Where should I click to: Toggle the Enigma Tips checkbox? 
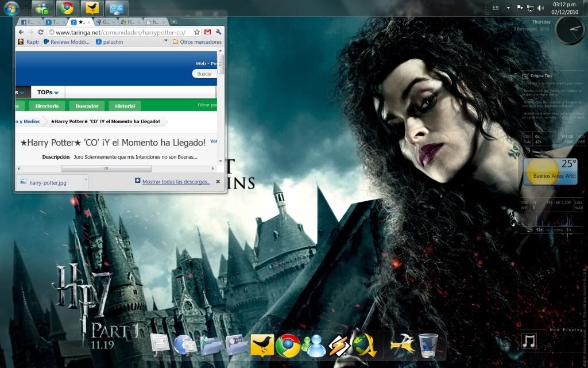[525, 76]
